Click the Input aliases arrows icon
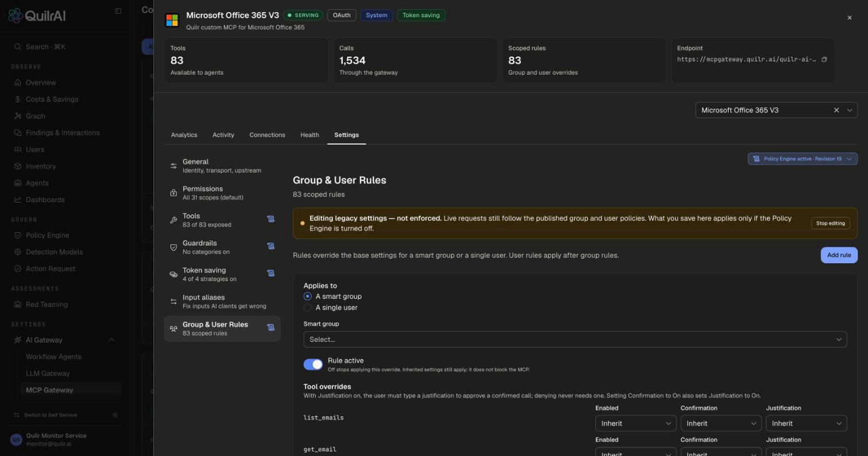 point(173,302)
